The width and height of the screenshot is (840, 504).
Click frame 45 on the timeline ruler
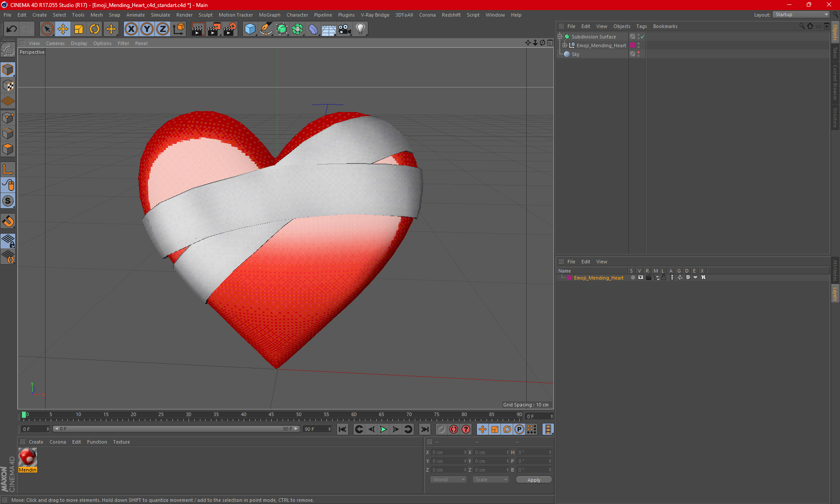[271, 415]
